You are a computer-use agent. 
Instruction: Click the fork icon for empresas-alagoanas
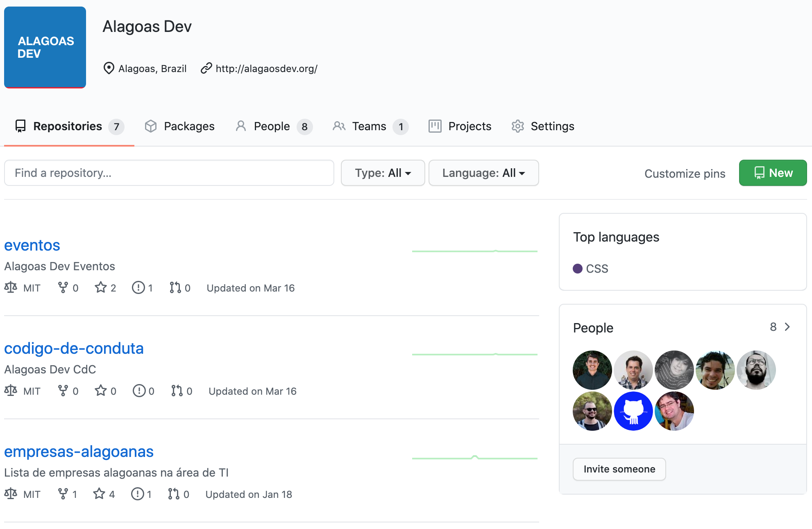(63, 494)
